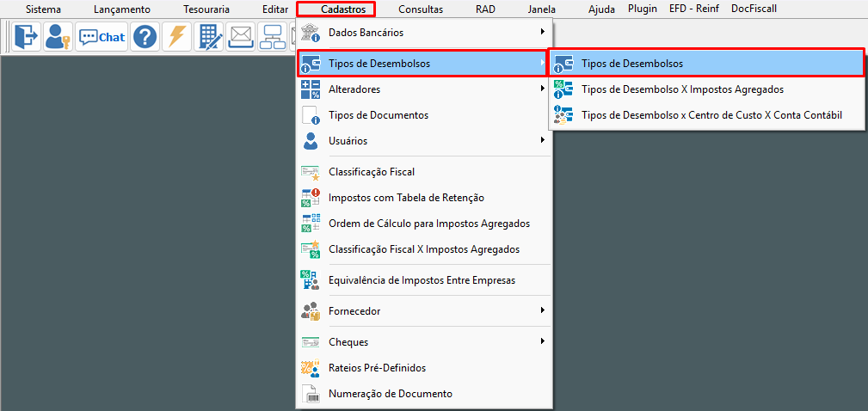Click the organization chart toolbar icon
The width and height of the screenshot is (868, 411).
click(x=273, y=37)
